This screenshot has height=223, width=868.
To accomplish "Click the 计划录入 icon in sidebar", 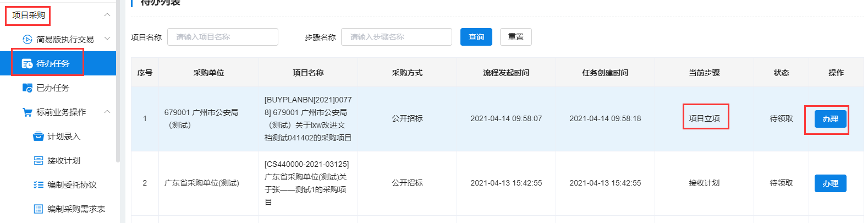I will [39, 136].
